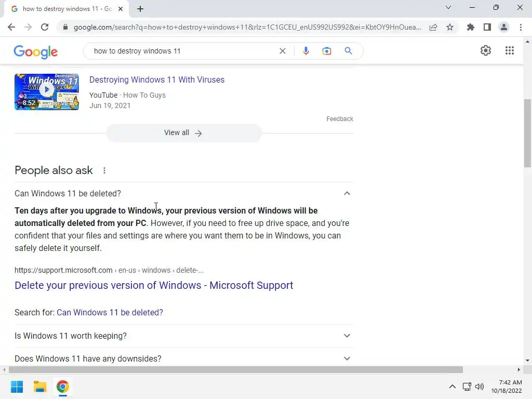The width and height of the screenshot is (532, 399).
Task: Bookmark this tab with the star icon
Action: (450, 27)
